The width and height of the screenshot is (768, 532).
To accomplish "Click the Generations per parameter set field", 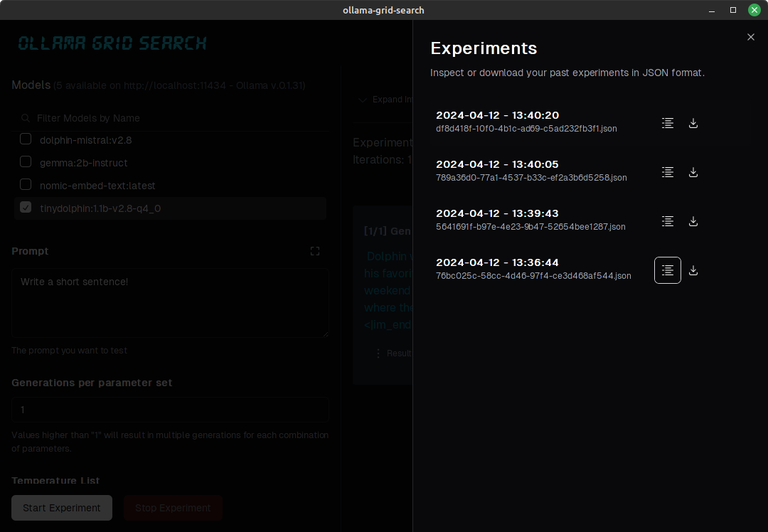I will click(x=170, y=410).
